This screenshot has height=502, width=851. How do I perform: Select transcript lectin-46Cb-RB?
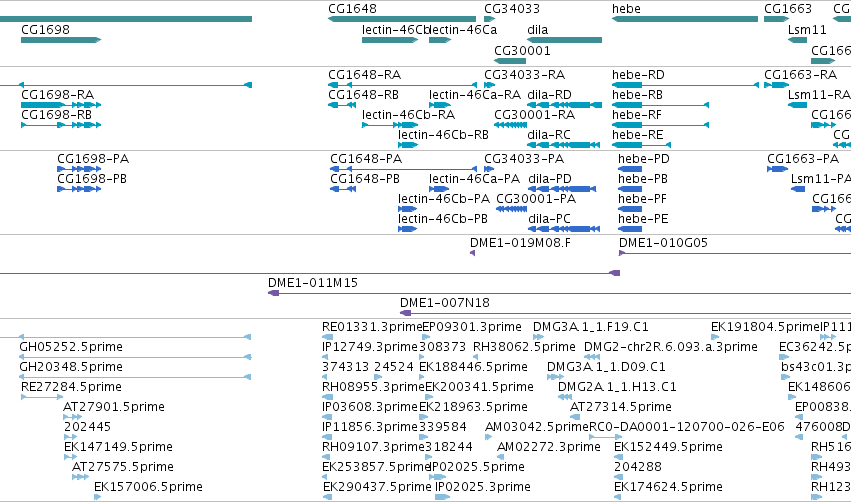[x=443, y=135]
